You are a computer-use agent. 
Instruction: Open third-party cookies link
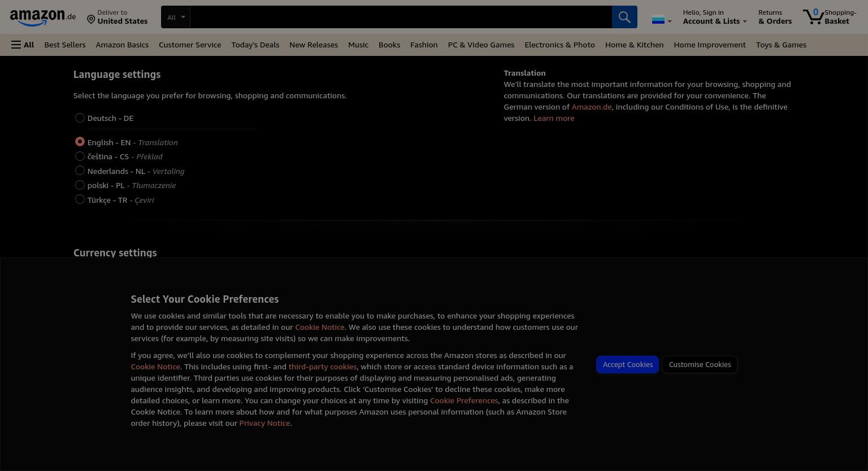[x=323, y=367]
